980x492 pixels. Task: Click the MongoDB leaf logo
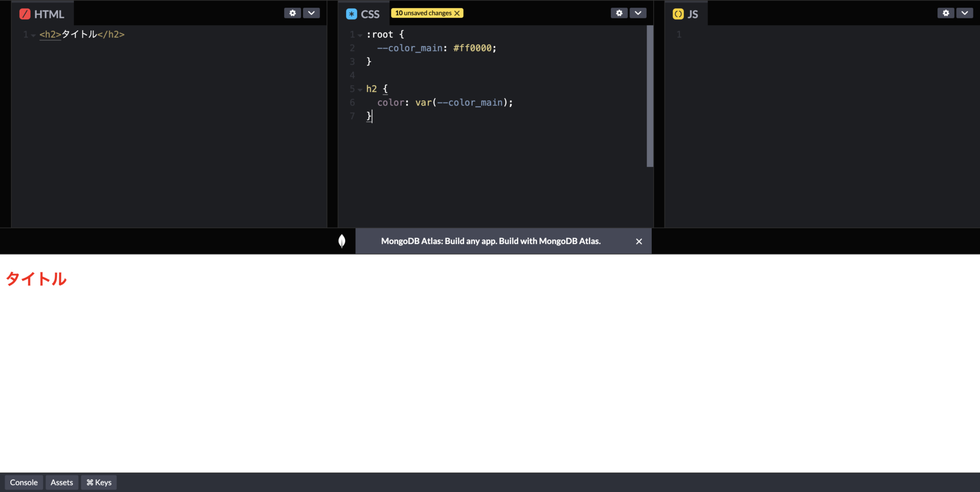point(342,241)
